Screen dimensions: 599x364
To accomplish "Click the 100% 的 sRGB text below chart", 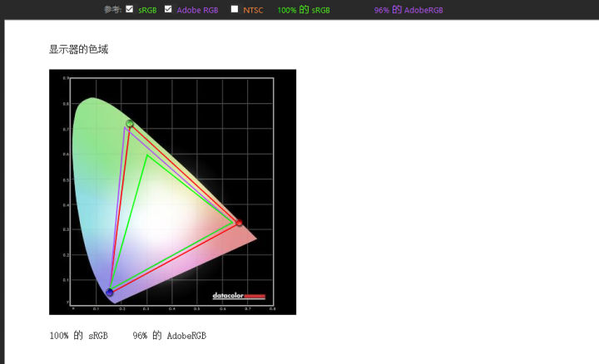I will tap(78, 336).
